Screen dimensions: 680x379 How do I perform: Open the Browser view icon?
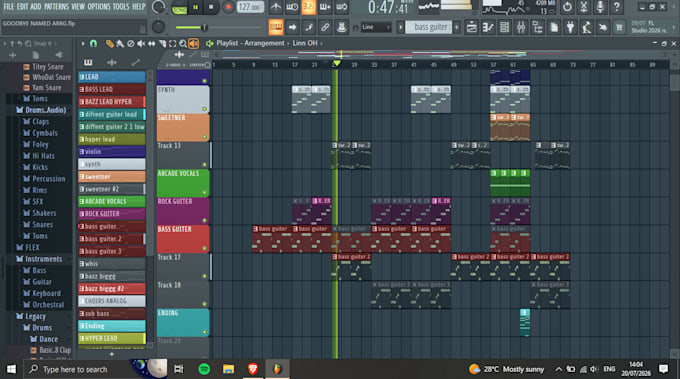coord(537,27)
